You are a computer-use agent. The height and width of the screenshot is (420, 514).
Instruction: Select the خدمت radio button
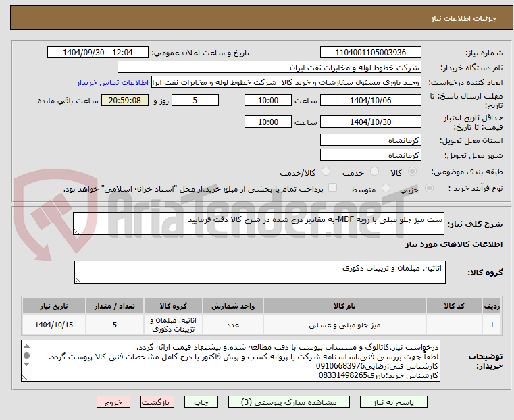point(374,172)
